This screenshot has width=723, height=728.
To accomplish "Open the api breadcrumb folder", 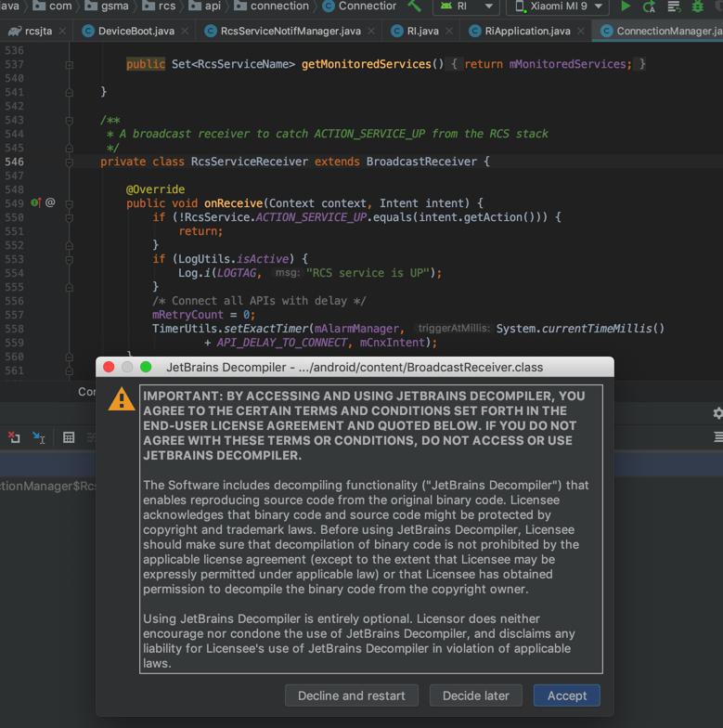I will point(204,6).
